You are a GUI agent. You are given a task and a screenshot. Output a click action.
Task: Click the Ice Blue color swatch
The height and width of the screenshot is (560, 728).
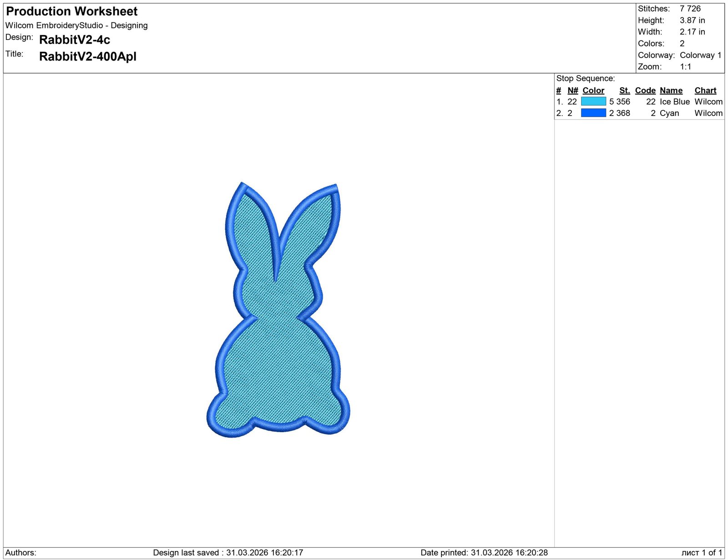[593, 101]
